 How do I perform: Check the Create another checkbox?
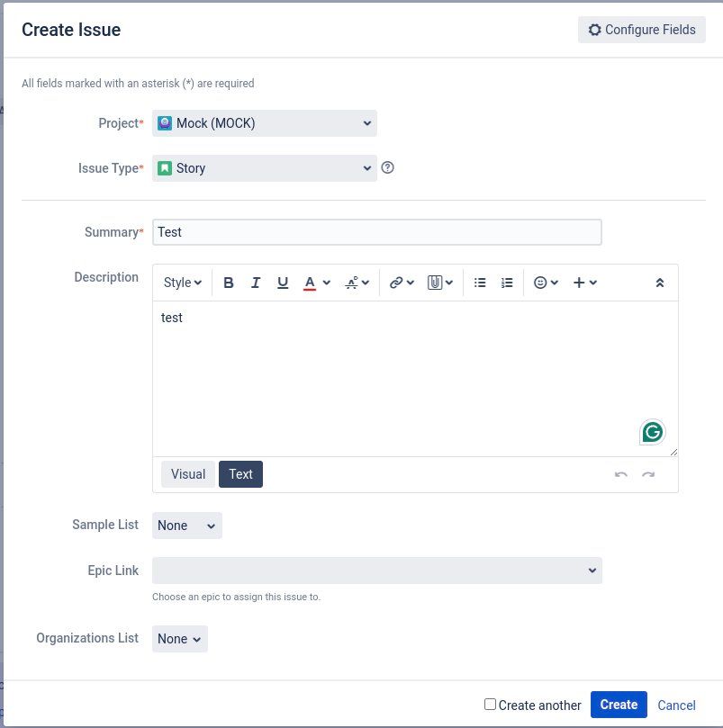click(490, 705)
